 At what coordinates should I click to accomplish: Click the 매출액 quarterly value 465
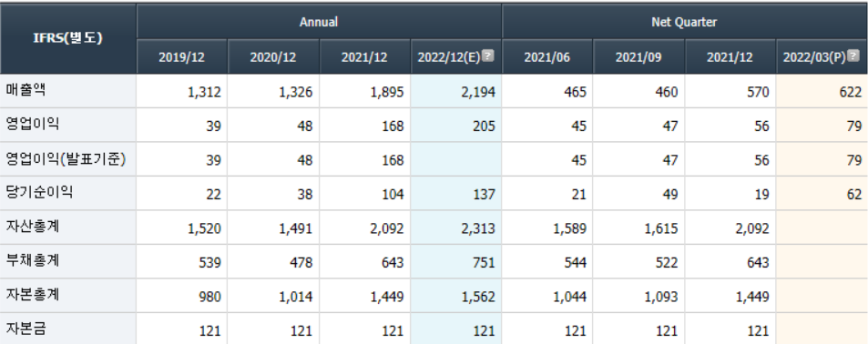pyautogui.click(x=576, y=92)
